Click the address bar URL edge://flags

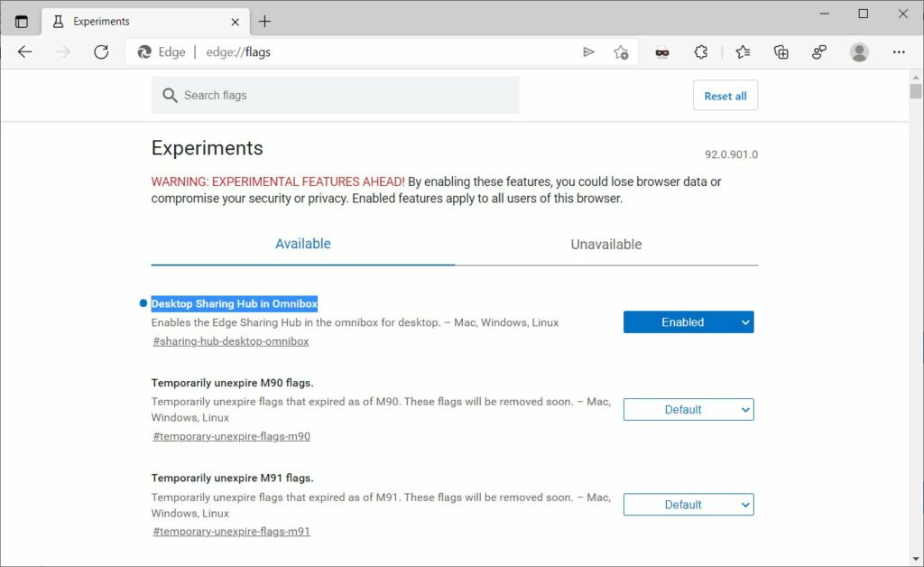point(238,51)
